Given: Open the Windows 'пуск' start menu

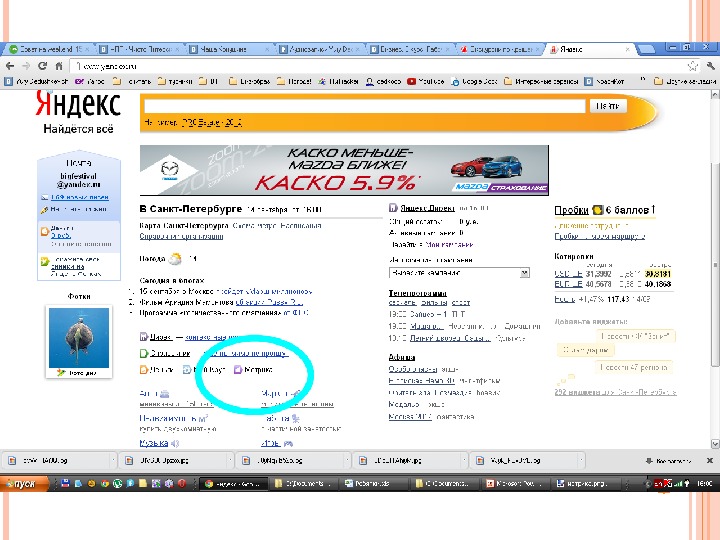Looking at the screenshot, I should pyautogui.click(x=24, y=484).
